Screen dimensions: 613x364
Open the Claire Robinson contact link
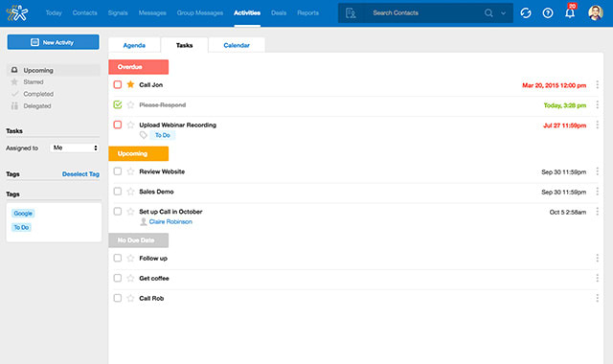170,221
